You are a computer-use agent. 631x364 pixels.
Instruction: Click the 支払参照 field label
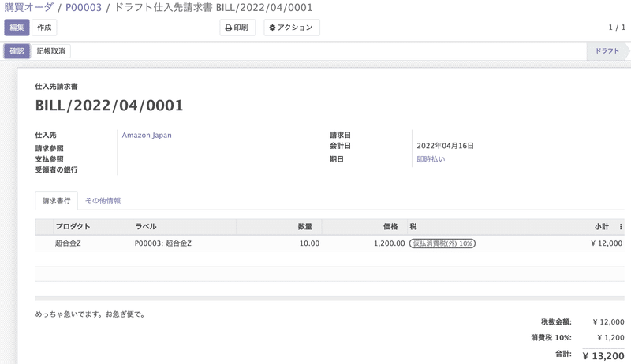(x=49, y=159)
